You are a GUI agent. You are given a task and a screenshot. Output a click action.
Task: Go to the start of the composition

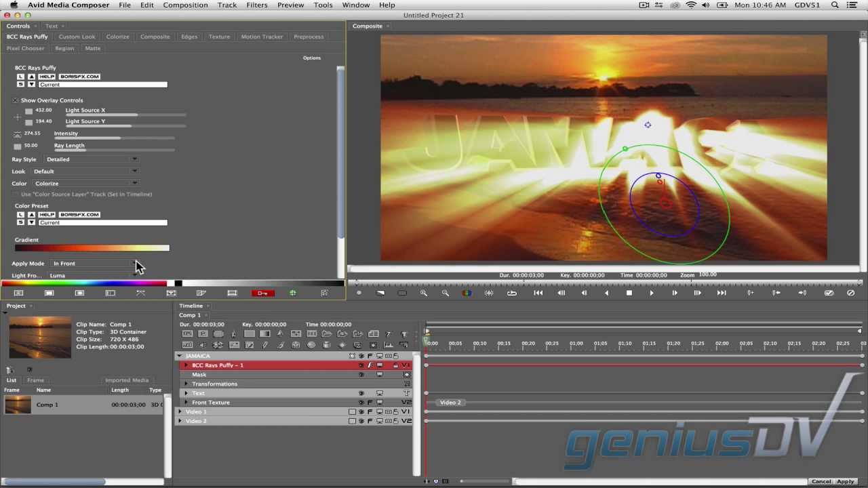(538, 293)
